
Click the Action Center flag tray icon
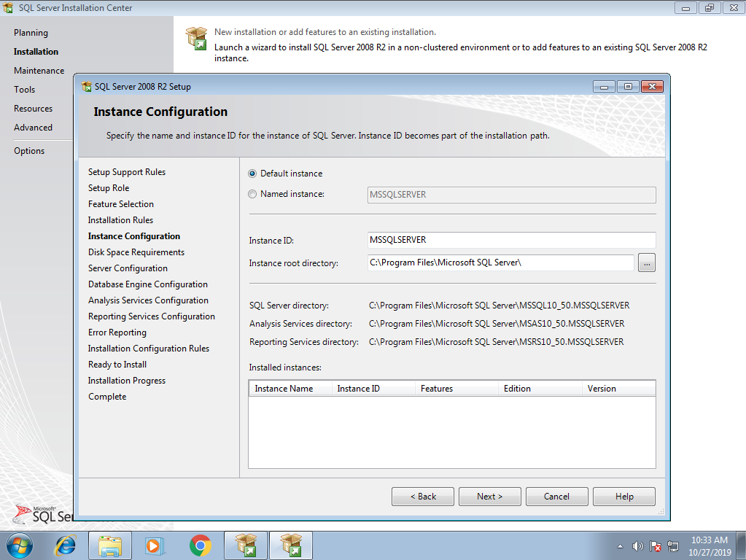point(656,546)
